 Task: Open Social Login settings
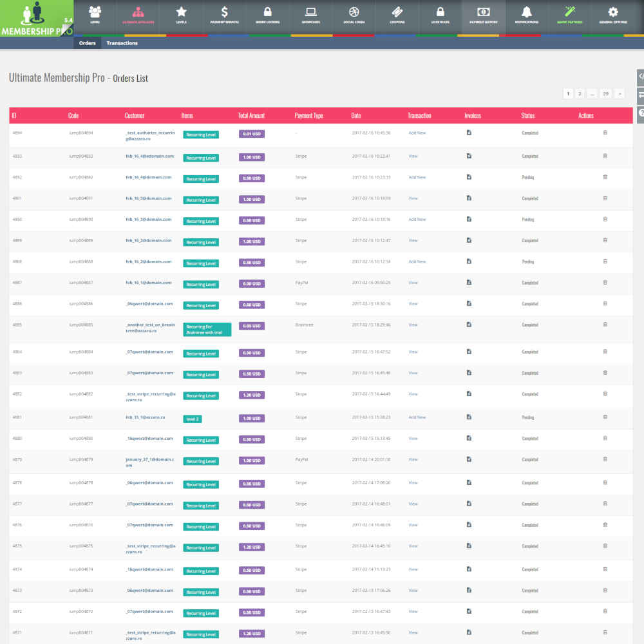pos(354,15)
